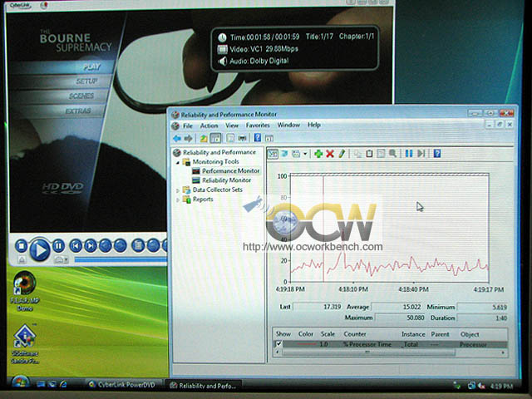Click the Copy Properties icon
Image resolution: width=532 pixels, height=399 pixels.
(x=357, y=154)
